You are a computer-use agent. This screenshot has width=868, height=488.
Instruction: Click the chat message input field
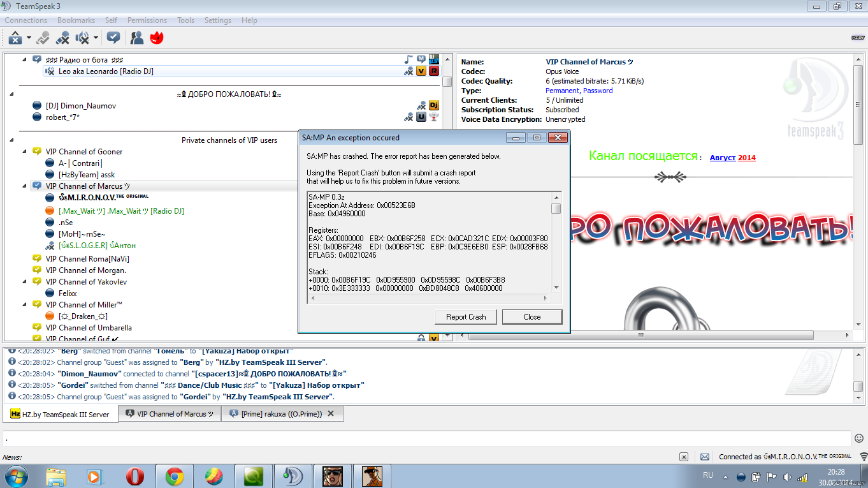pyautogui.click(x=427, y=438)
